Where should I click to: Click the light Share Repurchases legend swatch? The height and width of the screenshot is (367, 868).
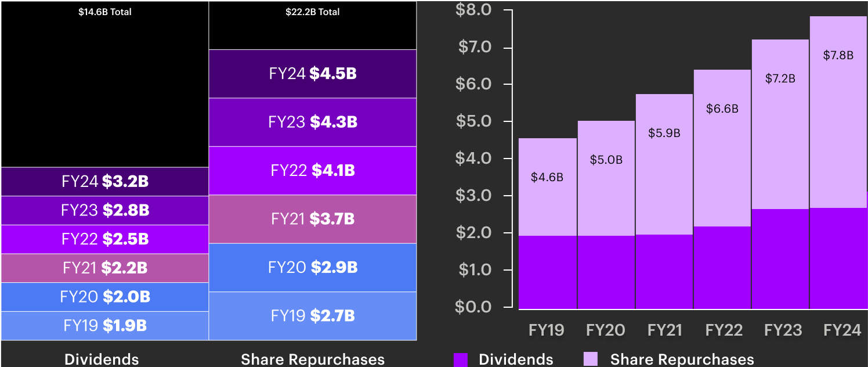click(x=591, y=359)
